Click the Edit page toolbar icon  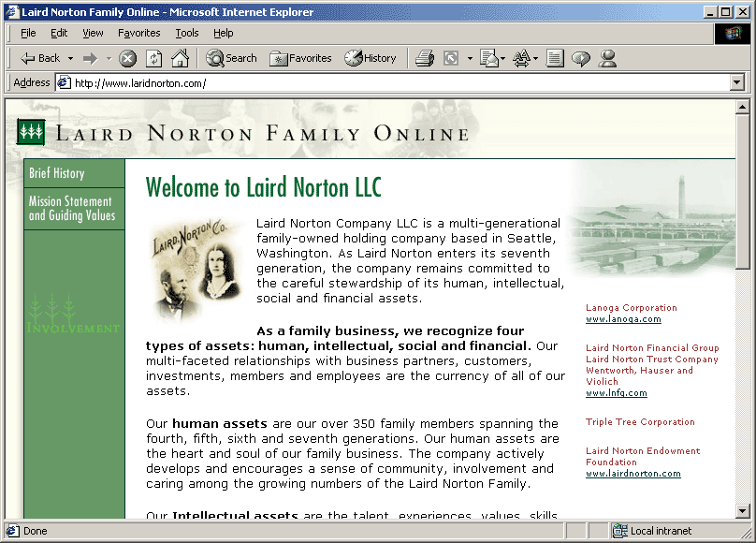(489, 58)
